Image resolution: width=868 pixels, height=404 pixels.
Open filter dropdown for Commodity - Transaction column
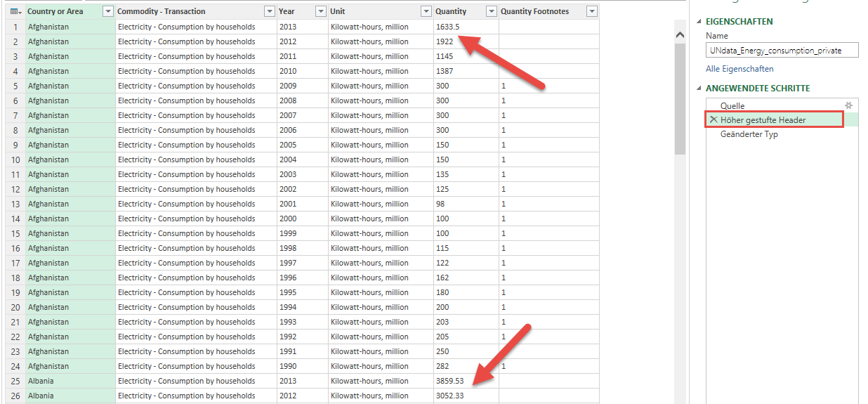[269, 11]
